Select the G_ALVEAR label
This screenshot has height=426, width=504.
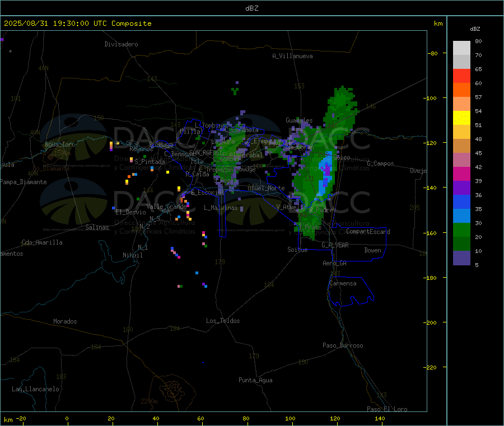(x=335, y=245)
